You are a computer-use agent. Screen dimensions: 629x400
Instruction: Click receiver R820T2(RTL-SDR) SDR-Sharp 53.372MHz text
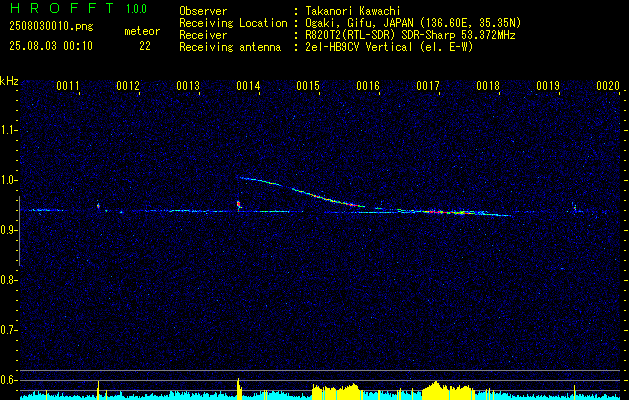pyautogui.click(x=409, y=35)
